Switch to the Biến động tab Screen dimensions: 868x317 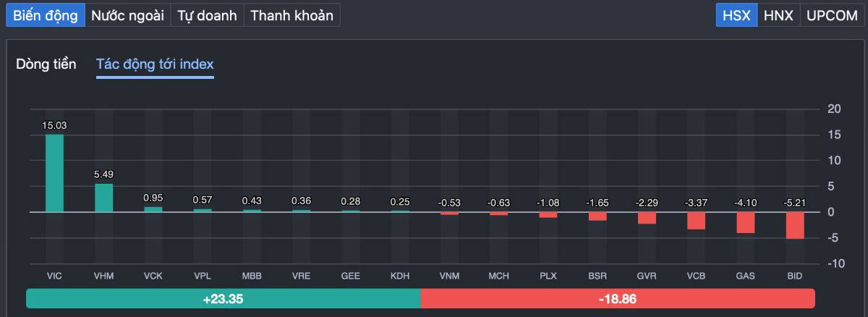point(46,15)
